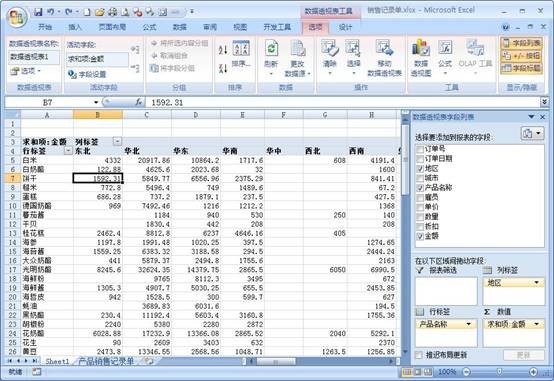Screen dimensions: 554x381
Task: Open Excel help question mark icon
Action: pos(506,27)
